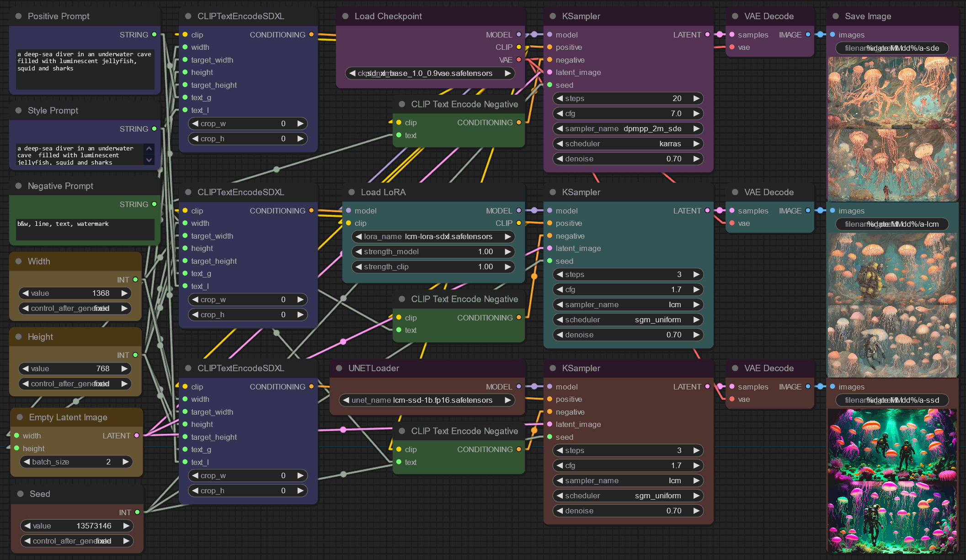Click the denoise 0.70 field in the karras KSampler
The height and width of the screenshot is (560, 966).
(x=628, y=159)
